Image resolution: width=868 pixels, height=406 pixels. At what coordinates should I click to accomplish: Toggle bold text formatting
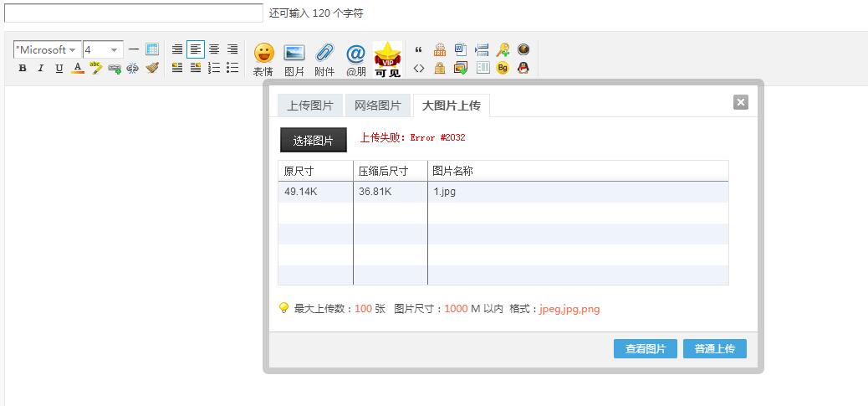(x=22, y=68)
